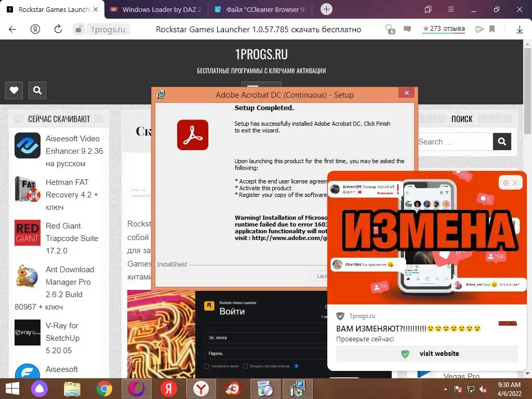The height and width of the screenshot is (399, 532).
Task: Click the Пароль field in launcher screenshot
Action: pyautogui.click(x=267, y=353)
